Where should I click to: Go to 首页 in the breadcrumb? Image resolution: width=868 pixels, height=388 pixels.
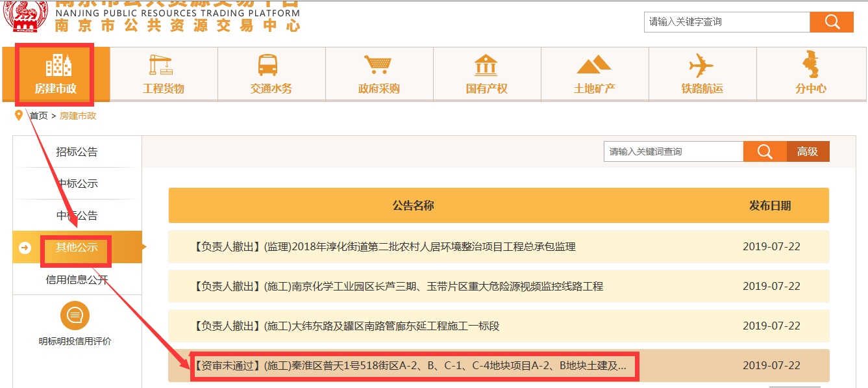point(38,116)
